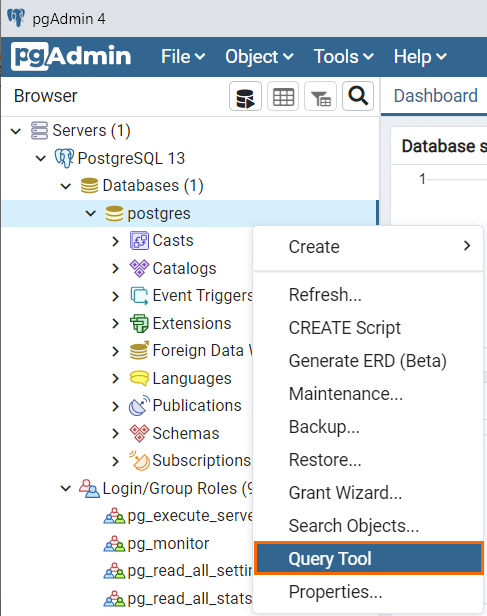Select CREATE Script in context menu

tap(368, 328)
